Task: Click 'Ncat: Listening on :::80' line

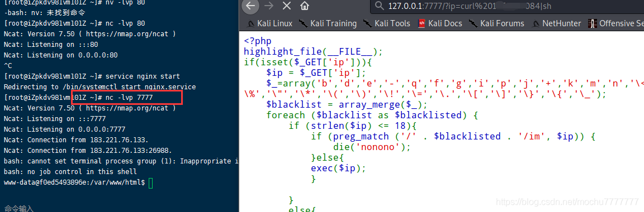Action: coord(51,44)
